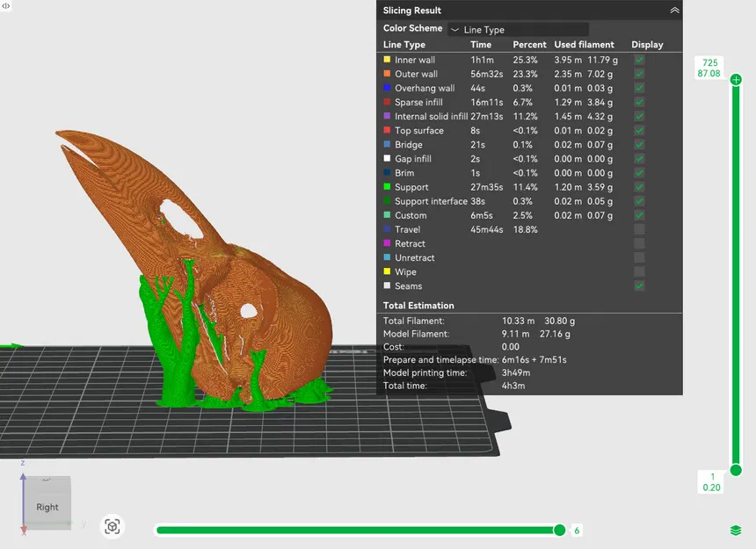Screen dimensions: 756x549
Task: Click the sidebar expand icon at top left
Action: pyautogui.click(x=6, y=6)
